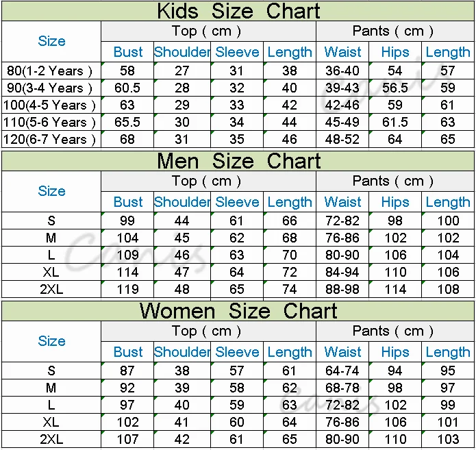Click the Pants Length header in Women chart
Screen dimensions: 476x450
(x=448, y=352)
